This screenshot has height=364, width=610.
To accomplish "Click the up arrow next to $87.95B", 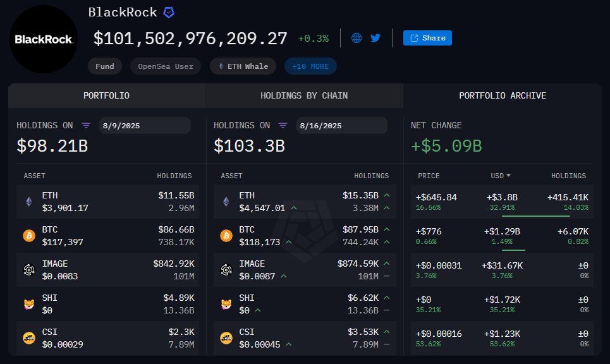I will 387,229.
